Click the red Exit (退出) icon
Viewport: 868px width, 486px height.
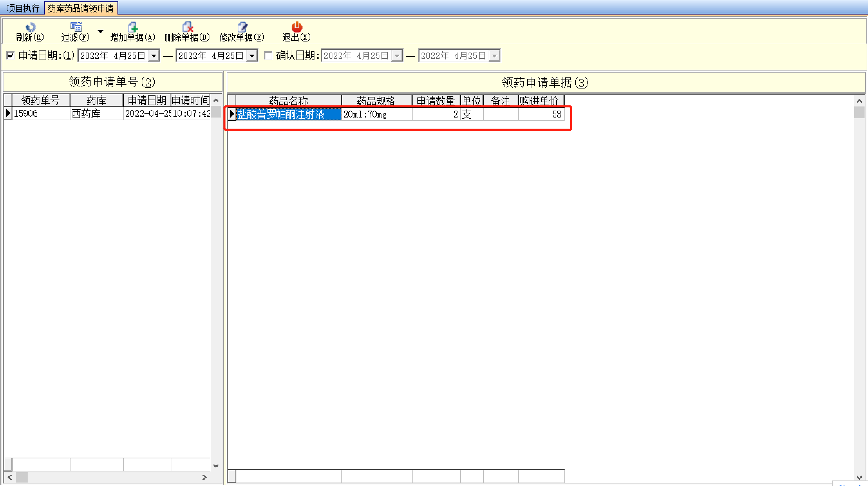(x=296, y=27)
